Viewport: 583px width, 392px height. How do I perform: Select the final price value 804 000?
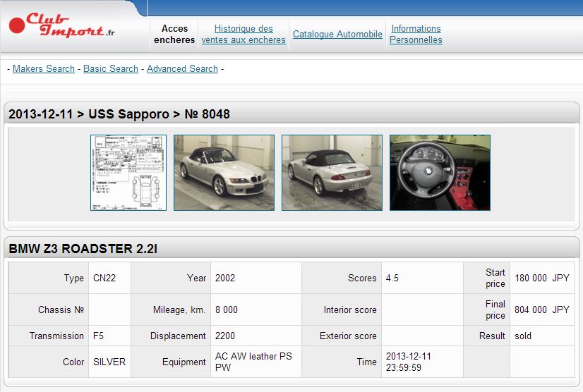pos(531,310)
